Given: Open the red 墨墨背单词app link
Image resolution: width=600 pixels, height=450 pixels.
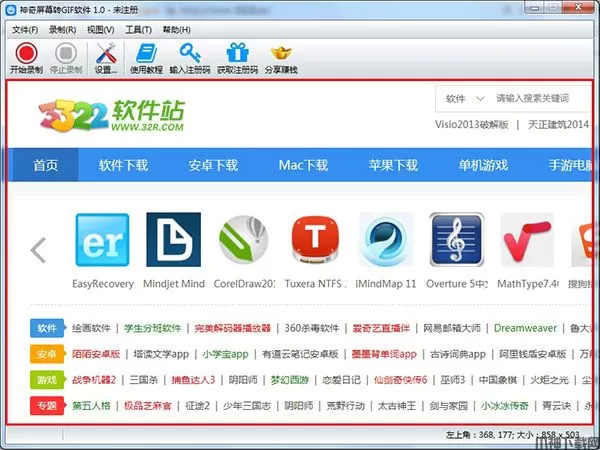Looking at the screenshot, I should (384, 354).
